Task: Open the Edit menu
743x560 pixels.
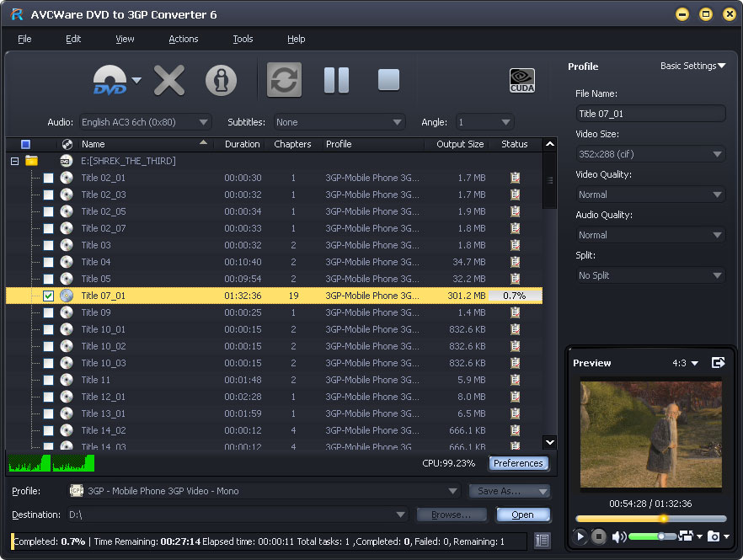Action: (73, 39)
